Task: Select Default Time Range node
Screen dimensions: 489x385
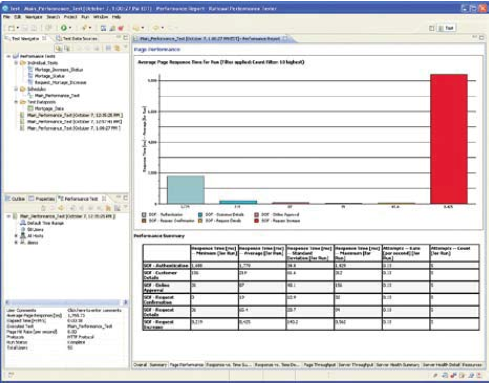Action: click(x=45, y=223)
